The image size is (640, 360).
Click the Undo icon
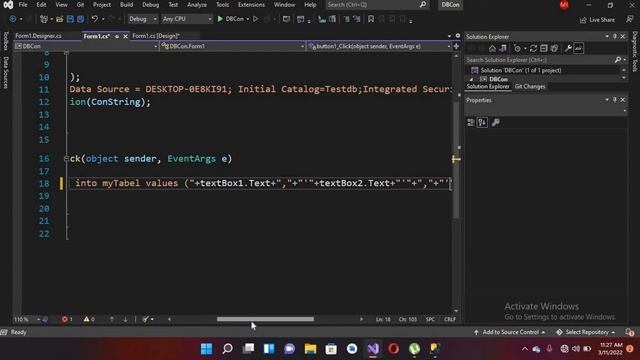[x=95, y=19]
